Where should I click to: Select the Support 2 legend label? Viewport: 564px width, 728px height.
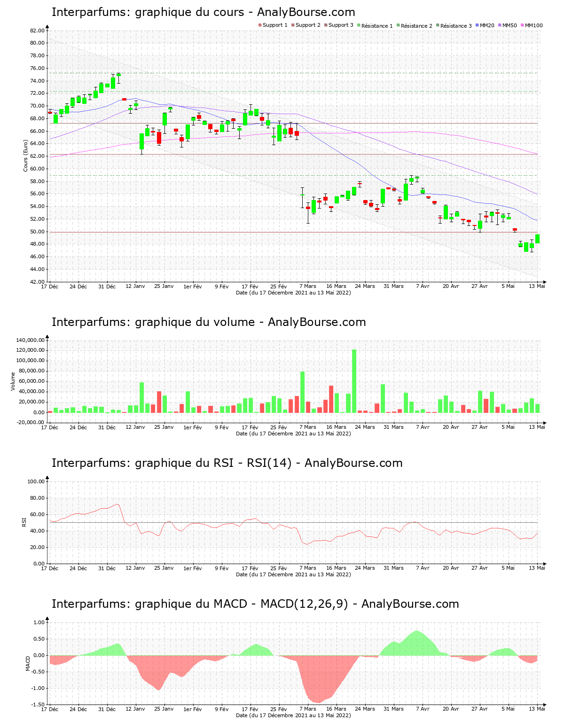point(308,25)
